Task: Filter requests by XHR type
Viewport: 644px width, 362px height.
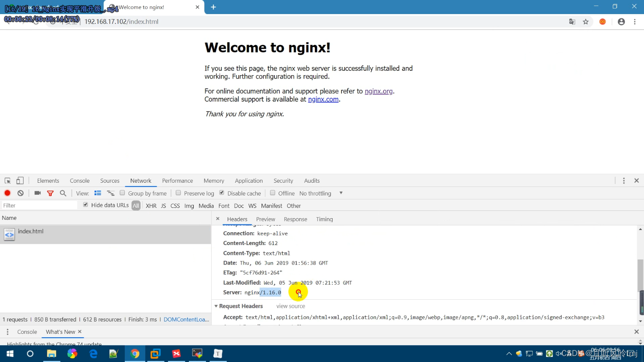Action: (151, 206)
